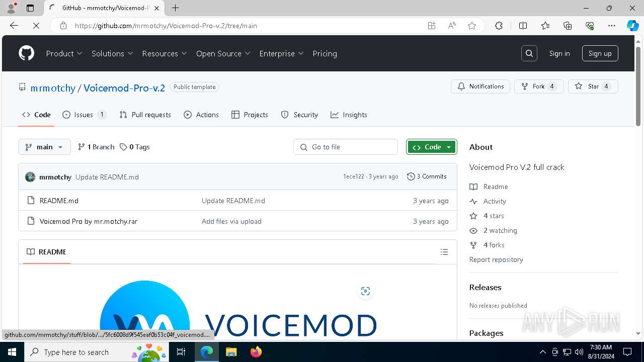
Task: Expand the Open Source menu
Action: (223, 53)
